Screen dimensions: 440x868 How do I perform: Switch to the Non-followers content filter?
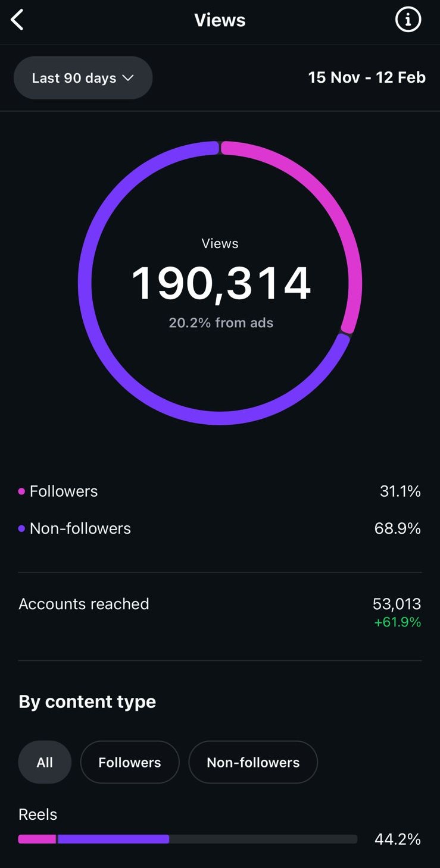[x=253, y=762]
